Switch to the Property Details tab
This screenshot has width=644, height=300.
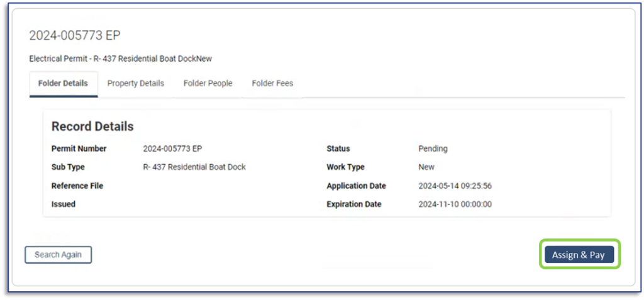135,84
